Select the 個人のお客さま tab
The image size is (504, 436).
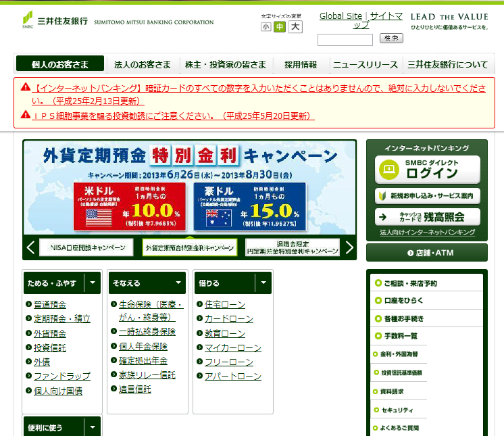[60, 64]
